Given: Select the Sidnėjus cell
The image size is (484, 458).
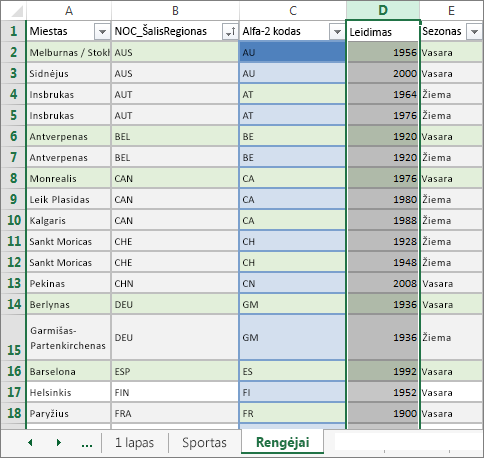Looking at the screenshot, I should click(69, 73).
